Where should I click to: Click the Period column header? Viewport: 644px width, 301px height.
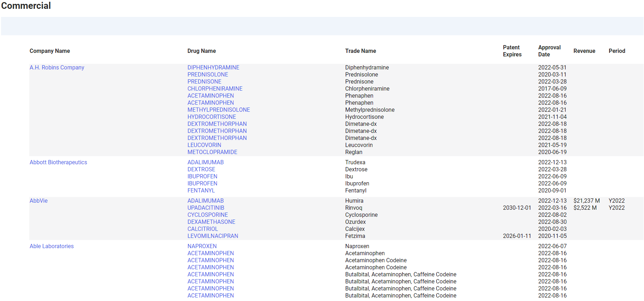tap(617, 51)
